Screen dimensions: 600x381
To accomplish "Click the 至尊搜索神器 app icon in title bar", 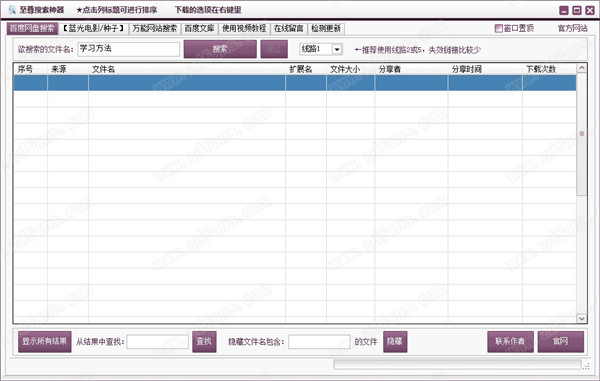I will coord(12,10).
